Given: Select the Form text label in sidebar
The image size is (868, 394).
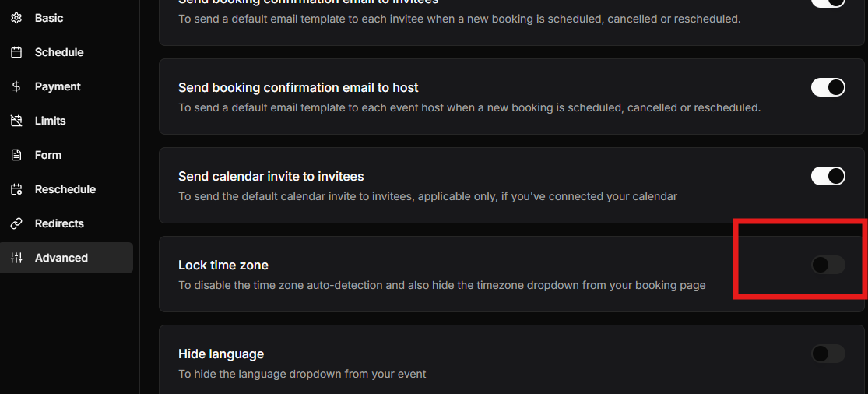Looking at the screenshot, I should [x=48, y=155].
